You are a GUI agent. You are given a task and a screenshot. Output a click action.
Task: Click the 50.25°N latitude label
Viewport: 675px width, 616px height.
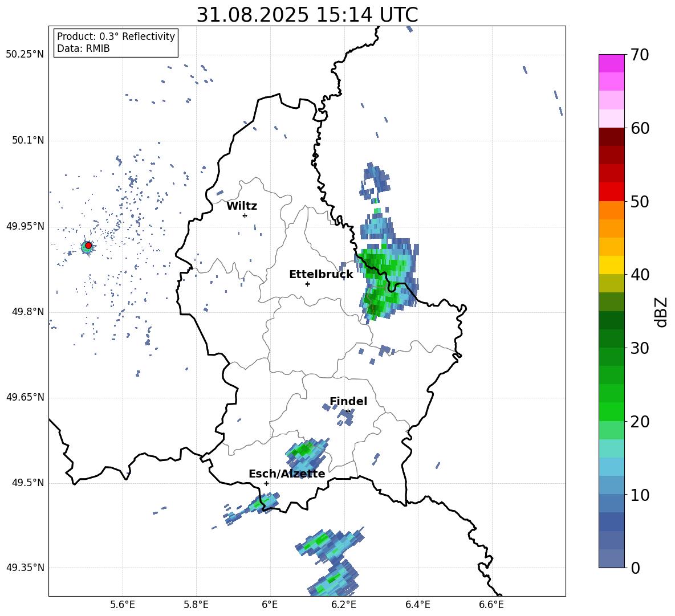click(25, 55)
